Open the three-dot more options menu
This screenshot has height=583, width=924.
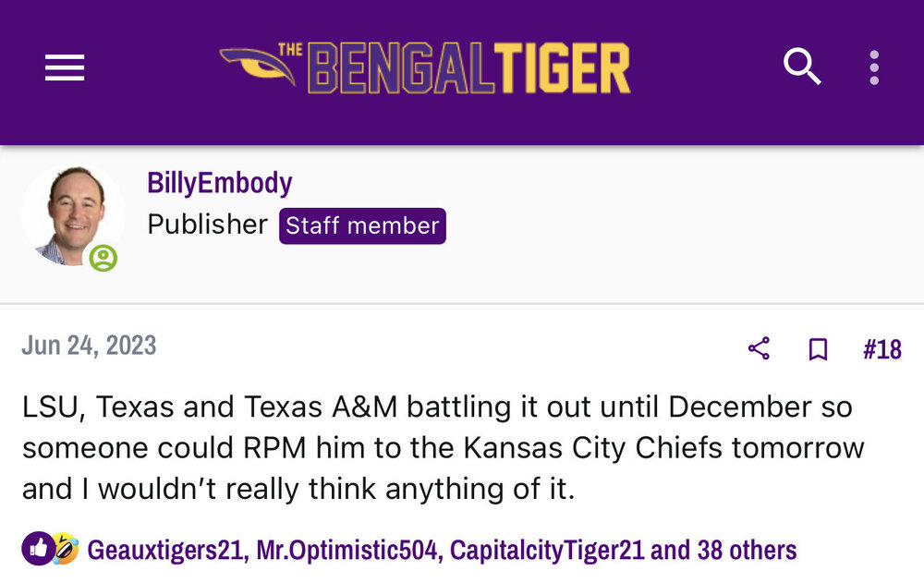coord(873,67)
